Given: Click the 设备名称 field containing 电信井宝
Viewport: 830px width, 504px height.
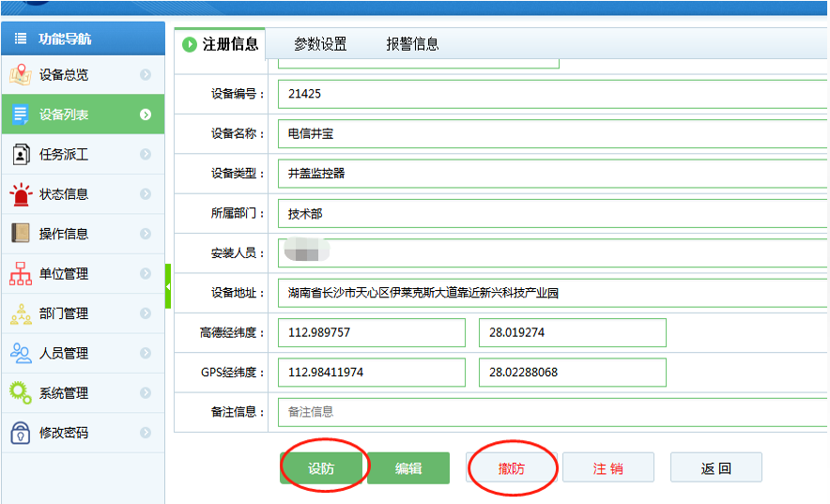Looking at the screenshot, I should point(552,134).
